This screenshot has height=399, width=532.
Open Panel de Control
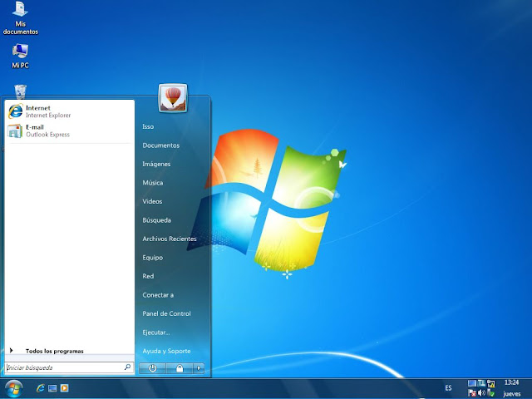tap(166, 313)
